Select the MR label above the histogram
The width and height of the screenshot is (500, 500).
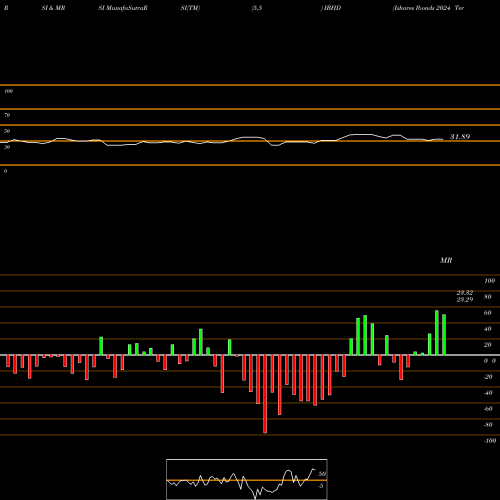click(446, 260)
